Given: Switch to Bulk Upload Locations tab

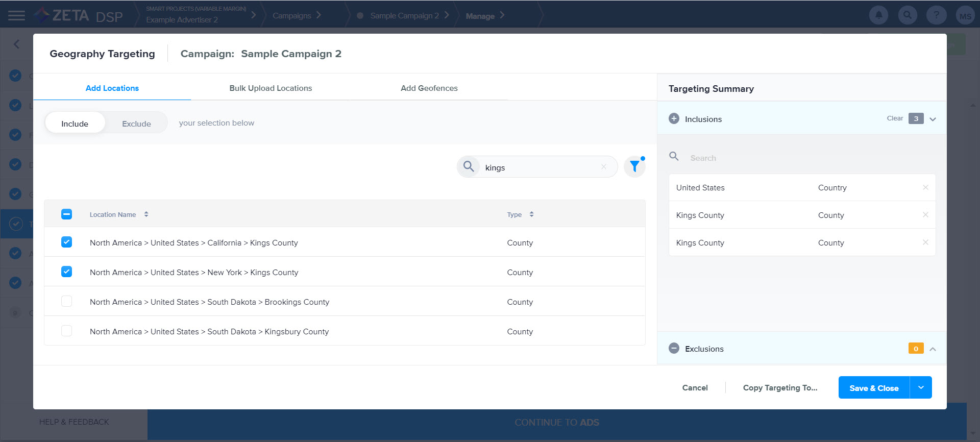Looking at the screenshot, I should [271, 88].
